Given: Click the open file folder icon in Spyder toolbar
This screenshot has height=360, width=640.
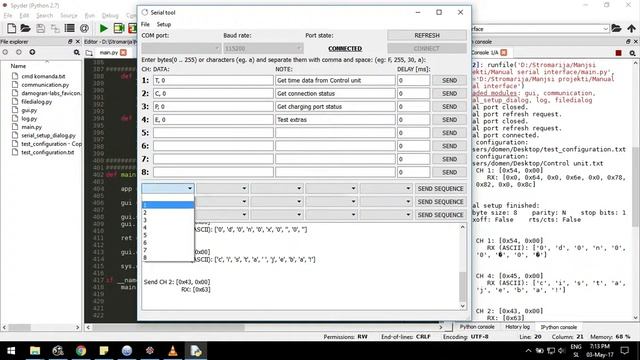Looking at the screenshot, I should [25, 28].
